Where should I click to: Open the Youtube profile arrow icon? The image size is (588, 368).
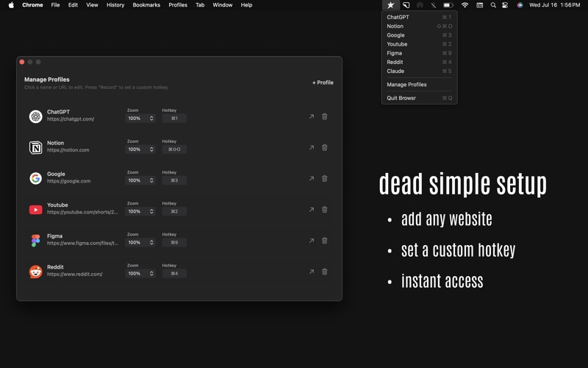pos(312,210)
